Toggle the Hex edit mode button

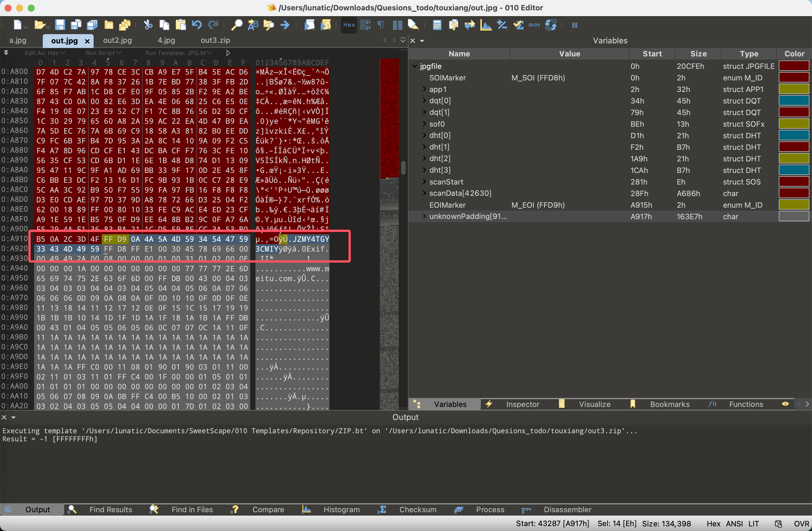[349, 25]
